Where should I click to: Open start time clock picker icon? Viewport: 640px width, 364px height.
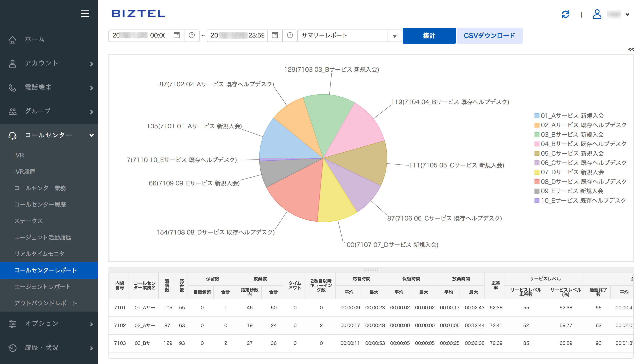click(x=192, y=35)
